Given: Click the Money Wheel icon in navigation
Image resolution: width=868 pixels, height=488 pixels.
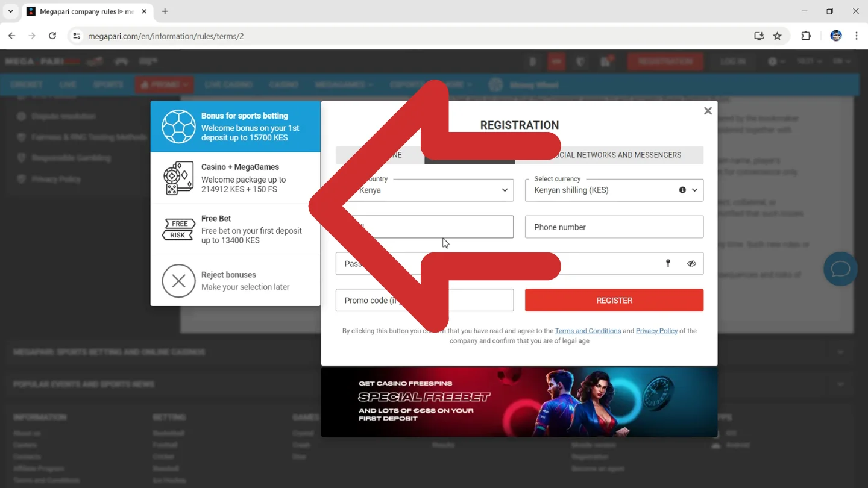Looking at the screenshot, I should tap(496, 85).
